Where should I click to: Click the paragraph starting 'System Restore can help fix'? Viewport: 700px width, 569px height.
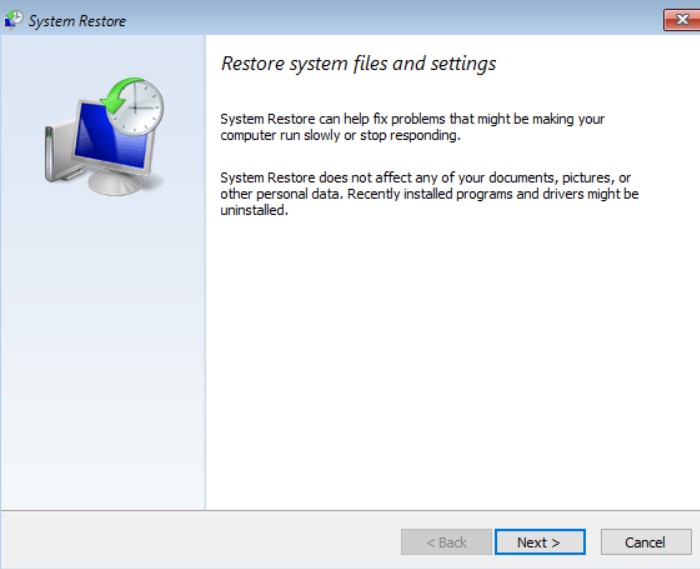point(412,127)
